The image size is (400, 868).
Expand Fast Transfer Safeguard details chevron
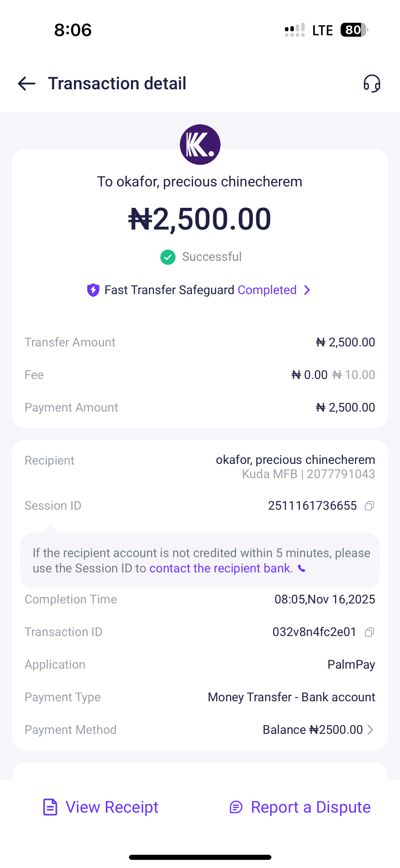pos(307,290)
